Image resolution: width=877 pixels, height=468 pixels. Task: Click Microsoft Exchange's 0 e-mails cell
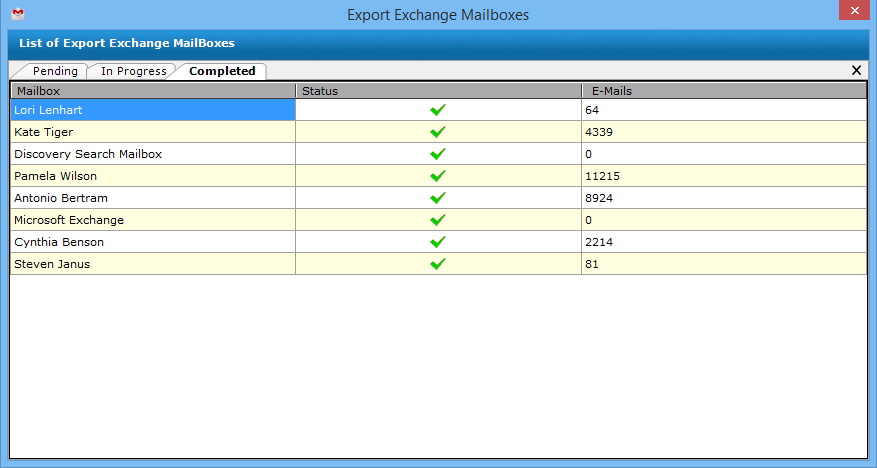pos(724,220)
